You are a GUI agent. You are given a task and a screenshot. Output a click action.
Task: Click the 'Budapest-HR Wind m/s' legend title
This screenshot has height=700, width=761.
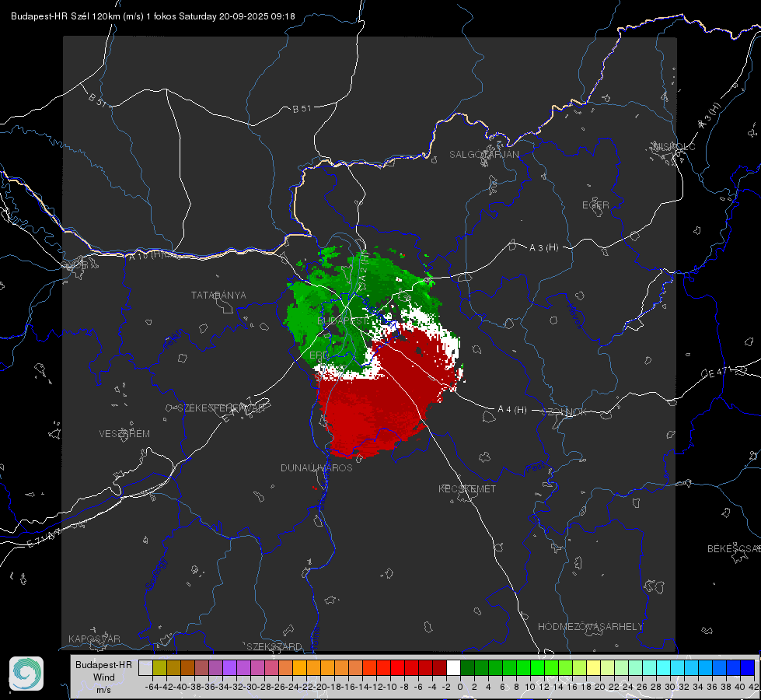[104, 677]
